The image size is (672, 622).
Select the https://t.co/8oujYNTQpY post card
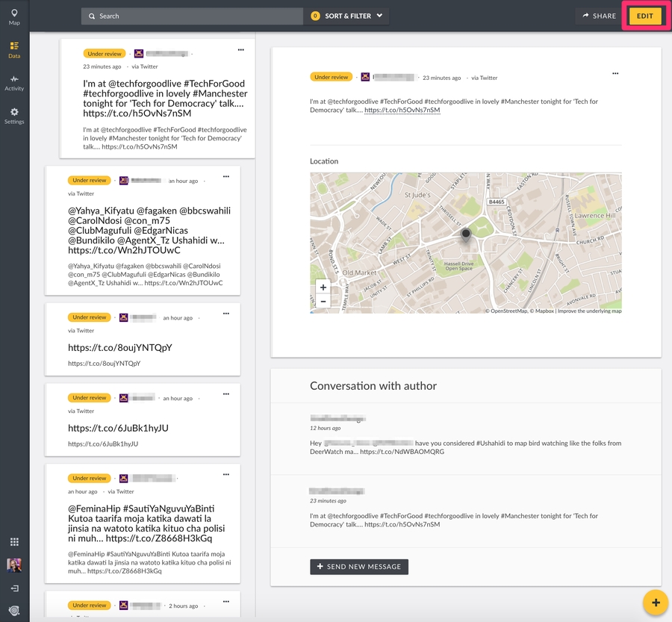tap(143, 348)
